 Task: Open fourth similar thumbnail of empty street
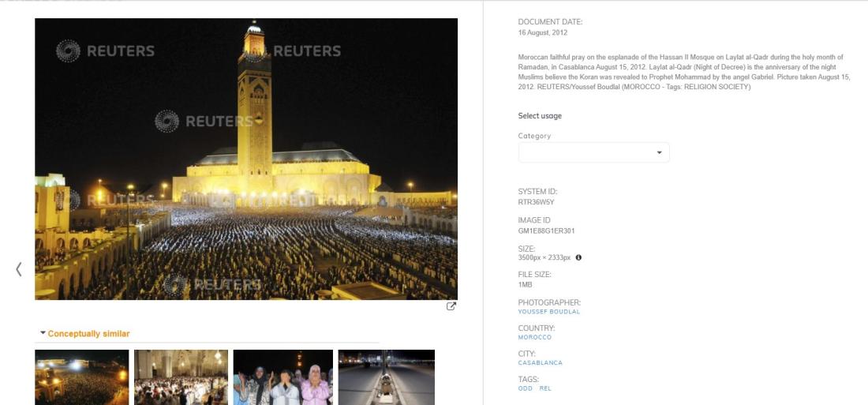[387, 377]
